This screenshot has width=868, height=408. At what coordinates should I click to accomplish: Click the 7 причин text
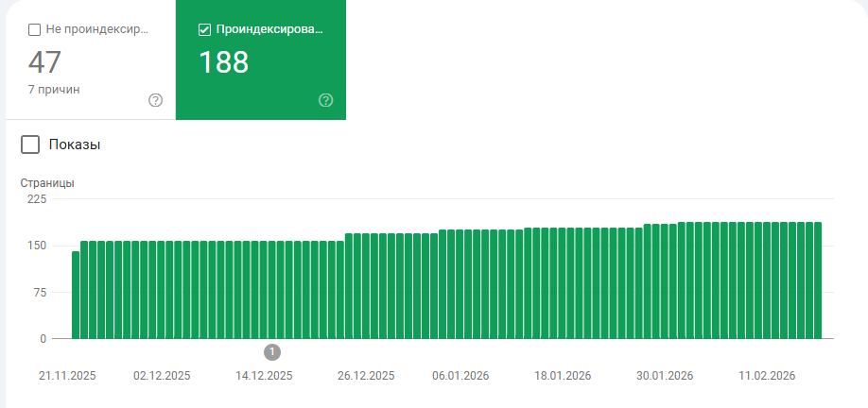54,90
